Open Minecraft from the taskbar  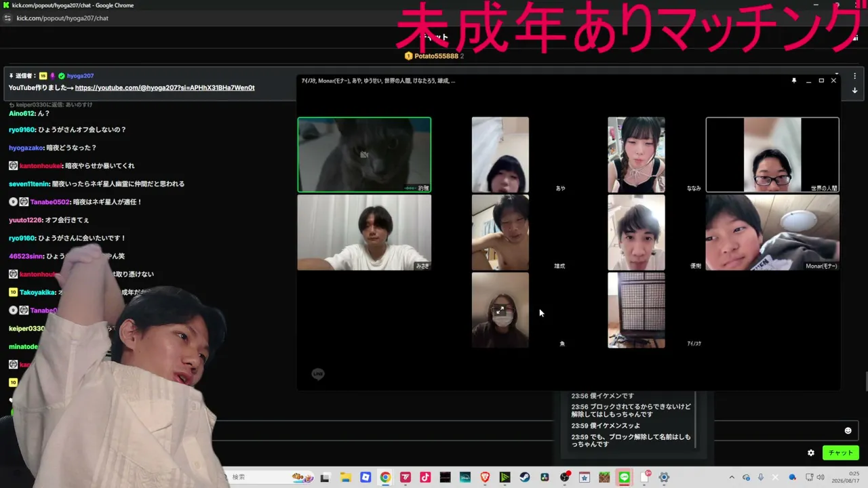(x=604, y=477)
